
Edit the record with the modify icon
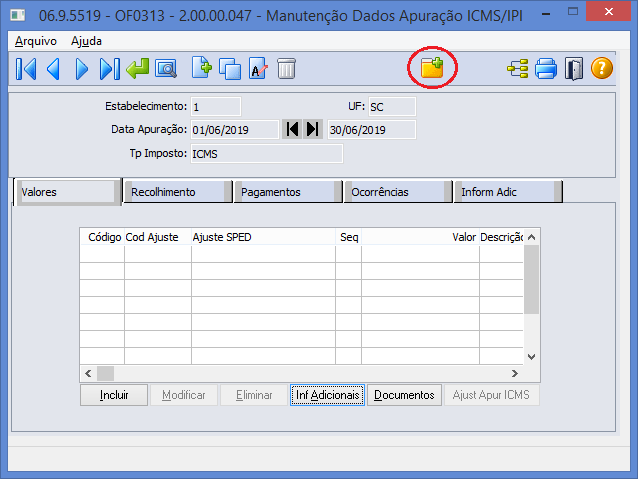[x=258, y=68]
